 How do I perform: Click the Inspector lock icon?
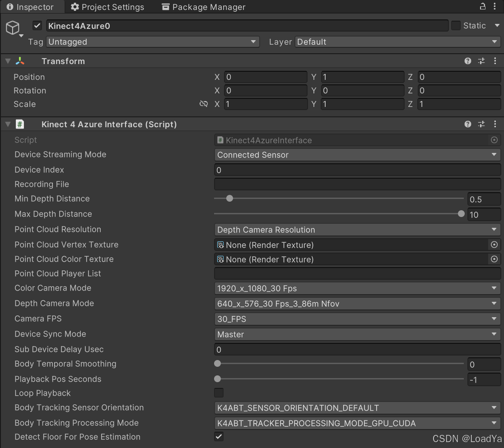click(x=482, y=6)
